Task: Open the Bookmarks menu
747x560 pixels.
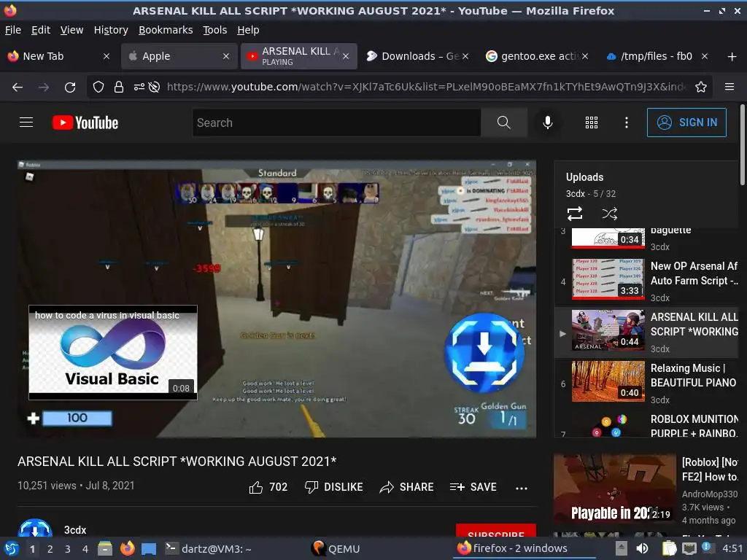Action: pos(166,30)
